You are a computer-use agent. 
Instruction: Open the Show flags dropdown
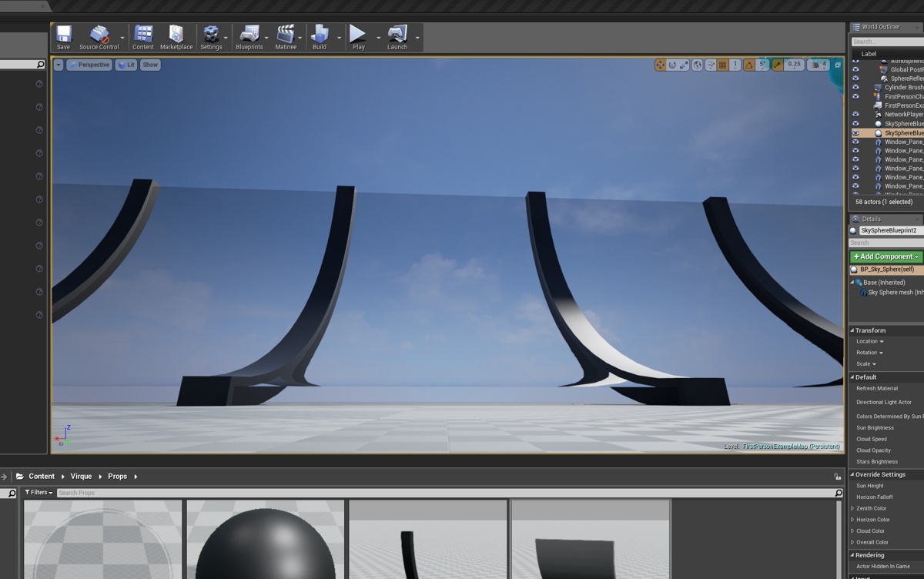pyautogui.click(x=150, y=65)
